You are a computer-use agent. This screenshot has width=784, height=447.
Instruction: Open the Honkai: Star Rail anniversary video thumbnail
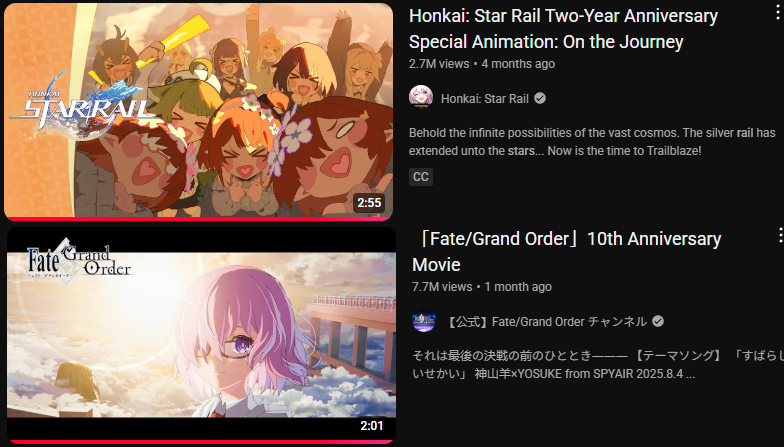(x=198, y=111)
